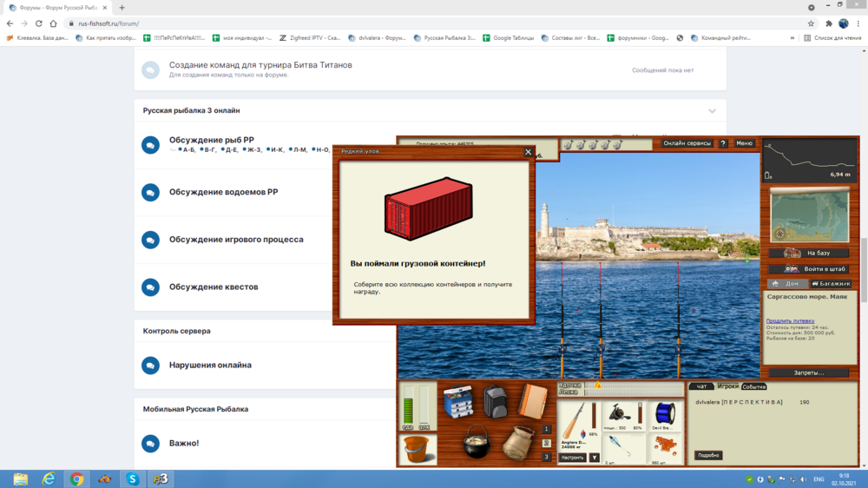Click the depth profile chart

pos(809,162)
